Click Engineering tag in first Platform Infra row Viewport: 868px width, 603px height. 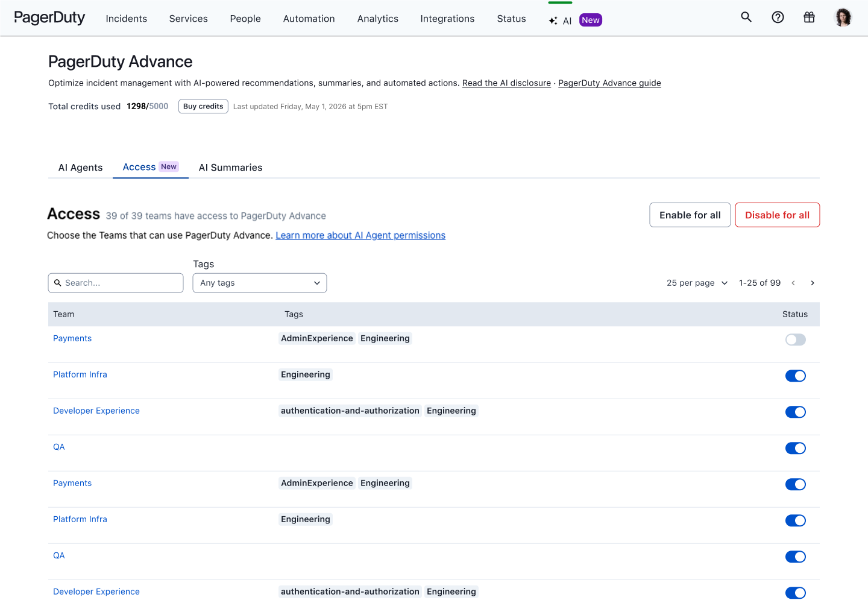(306, 374)
